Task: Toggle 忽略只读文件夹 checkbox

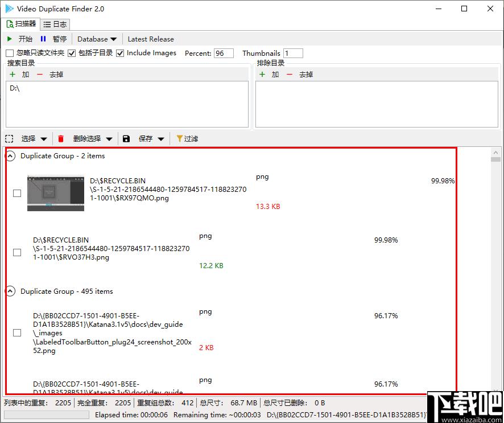Action: [x=10, y=53]
